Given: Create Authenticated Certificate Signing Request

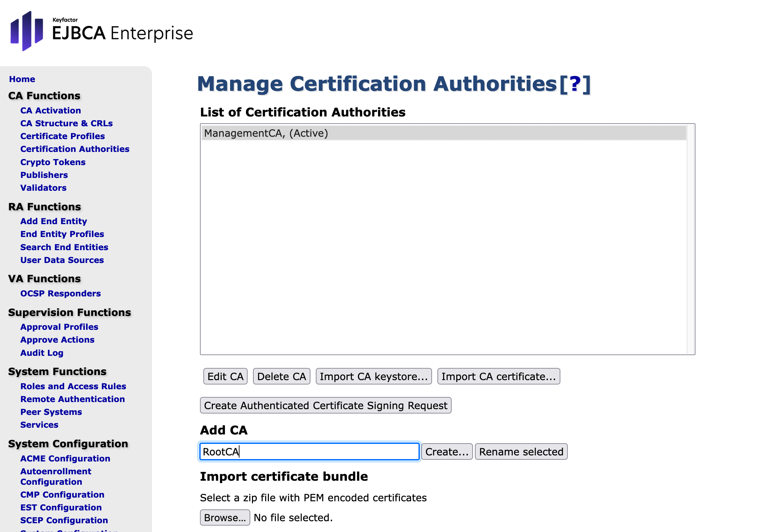Looking at the screenshot, I should pos(325,405).
